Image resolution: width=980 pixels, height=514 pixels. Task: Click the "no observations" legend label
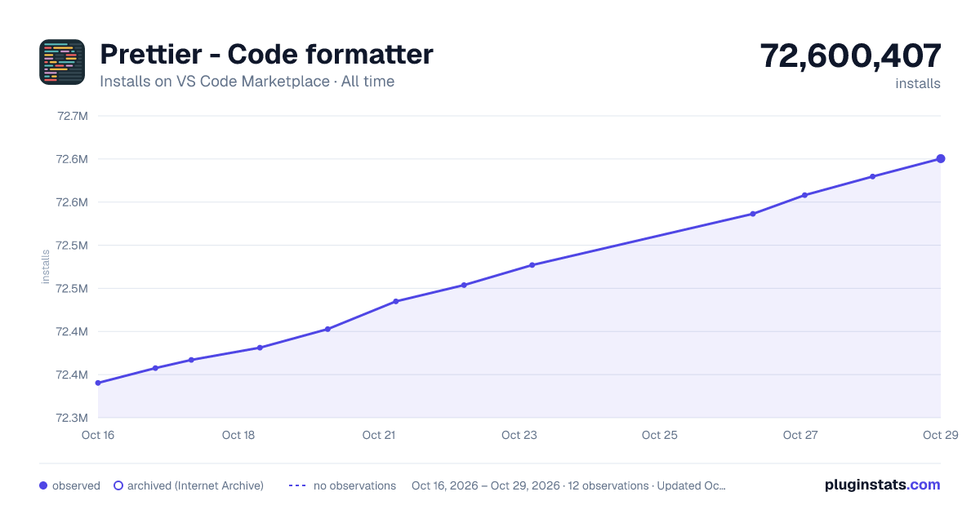354,485
